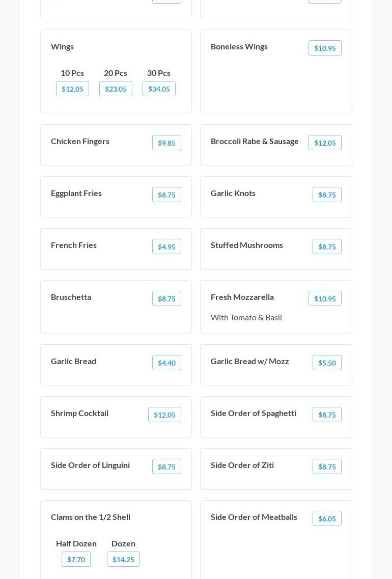Add French Fries for $4.95
Screen dimensions: 392x579
coord(166,246)
